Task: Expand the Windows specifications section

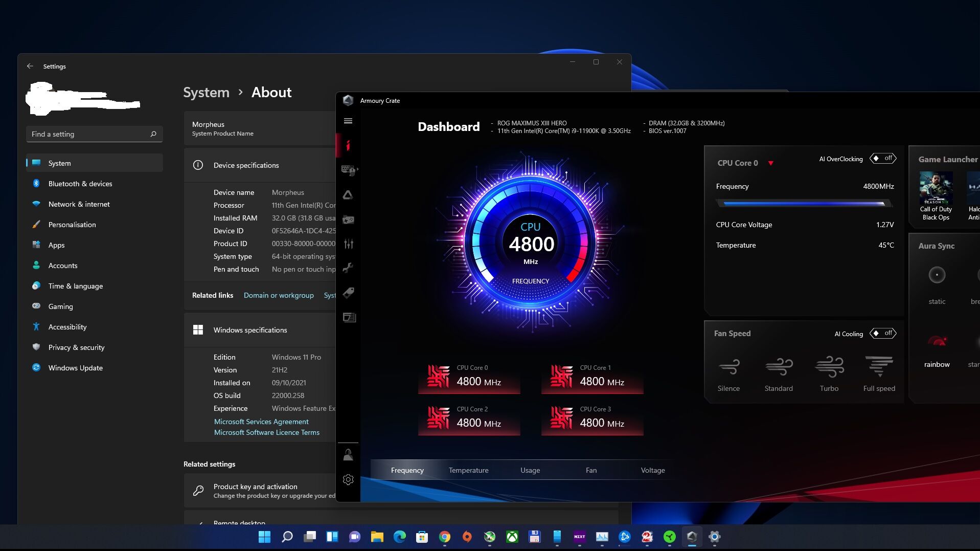Action: (260, 330)
